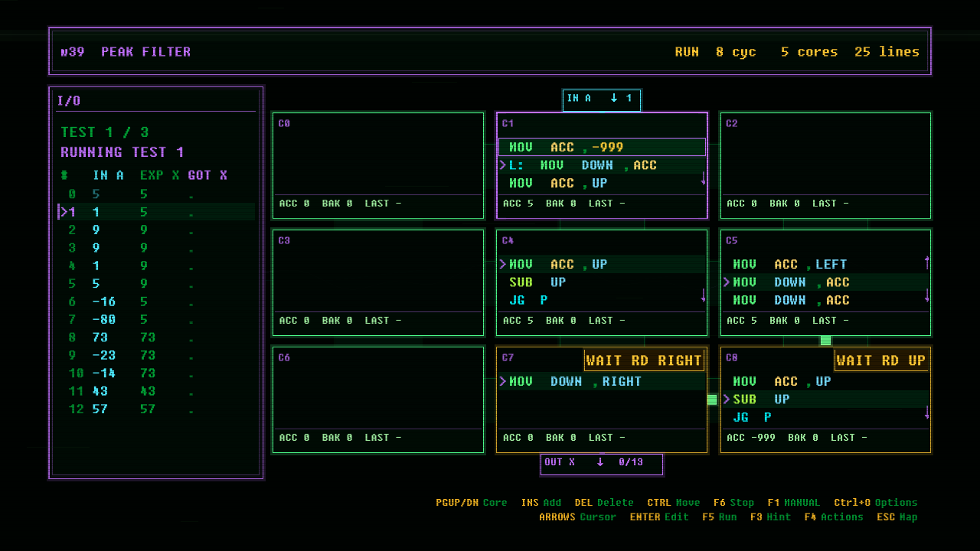The image size is (980, 551).
Task: Click the C1 core label
Action: pyautogui.click(x=508, y=123)
